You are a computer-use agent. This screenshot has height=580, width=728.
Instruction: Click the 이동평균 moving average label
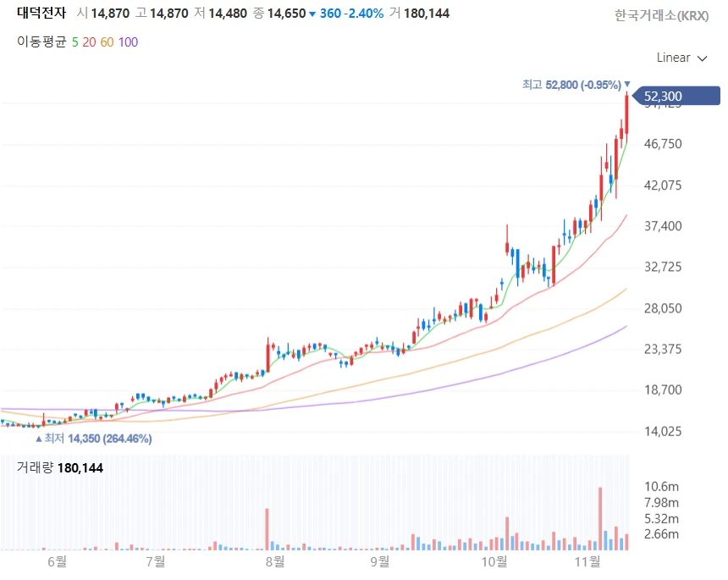[41, 41]
